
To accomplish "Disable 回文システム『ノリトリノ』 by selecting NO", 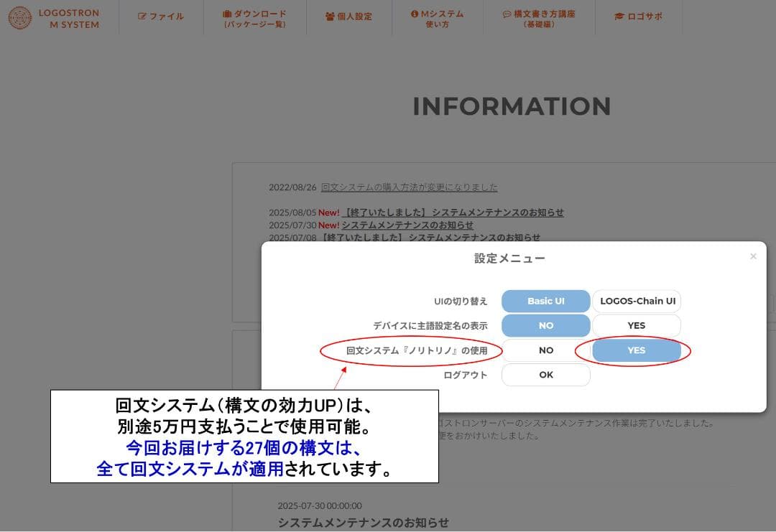I will pyautogui.click(x=545, y=350).
